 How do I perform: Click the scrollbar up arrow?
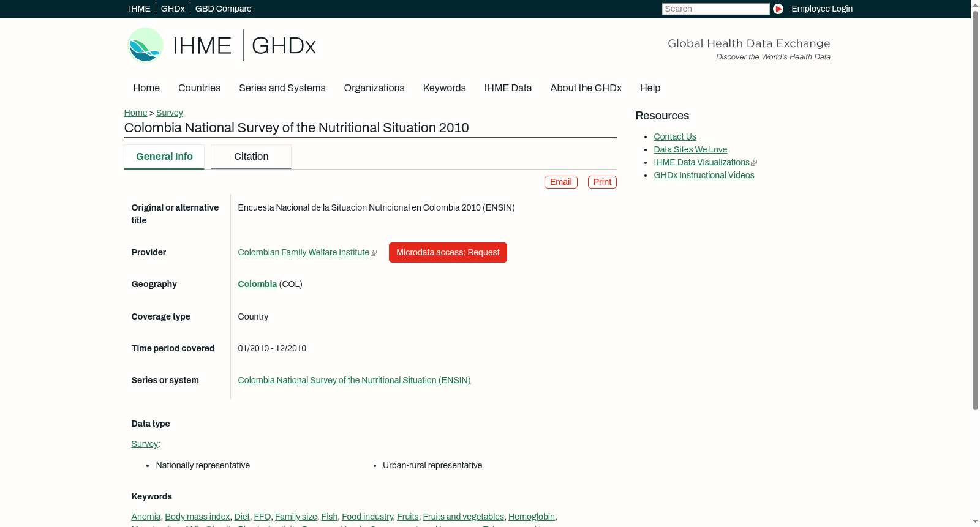coord(975,4)
